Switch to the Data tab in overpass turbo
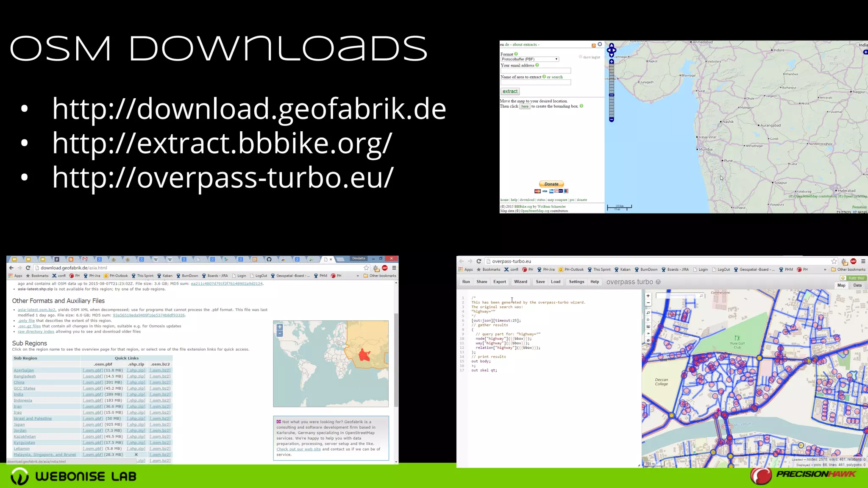This screenshot has width=868, height=488. (x=857, y=286)
